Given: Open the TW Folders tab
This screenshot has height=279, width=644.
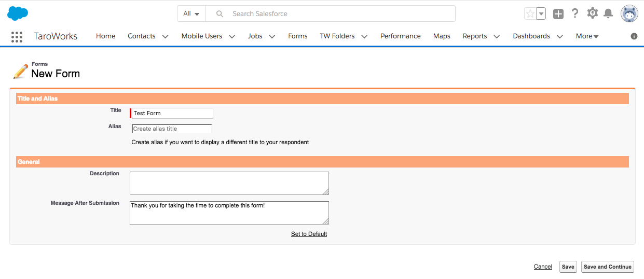Looking at the screenshot, I should pyautogui.click(x=337, y=36).
